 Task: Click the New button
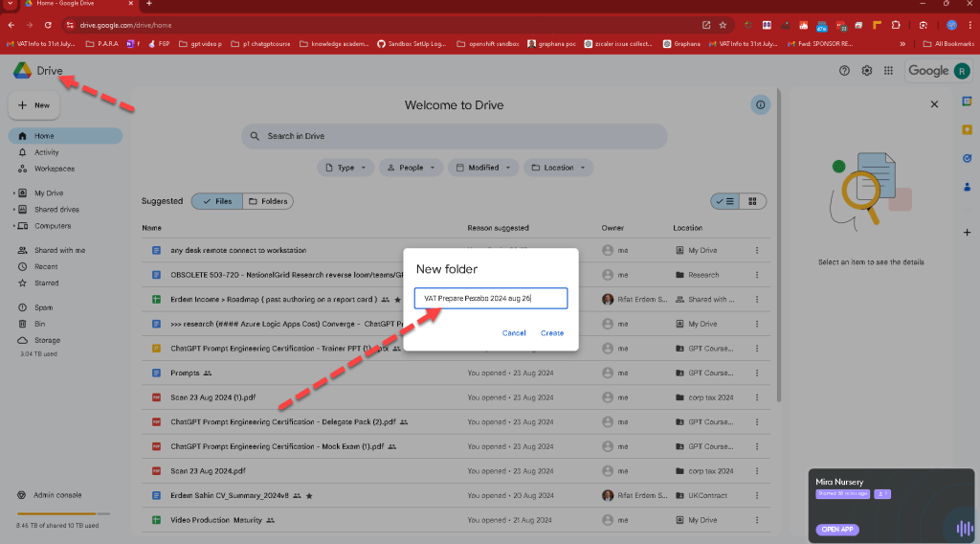33,105
